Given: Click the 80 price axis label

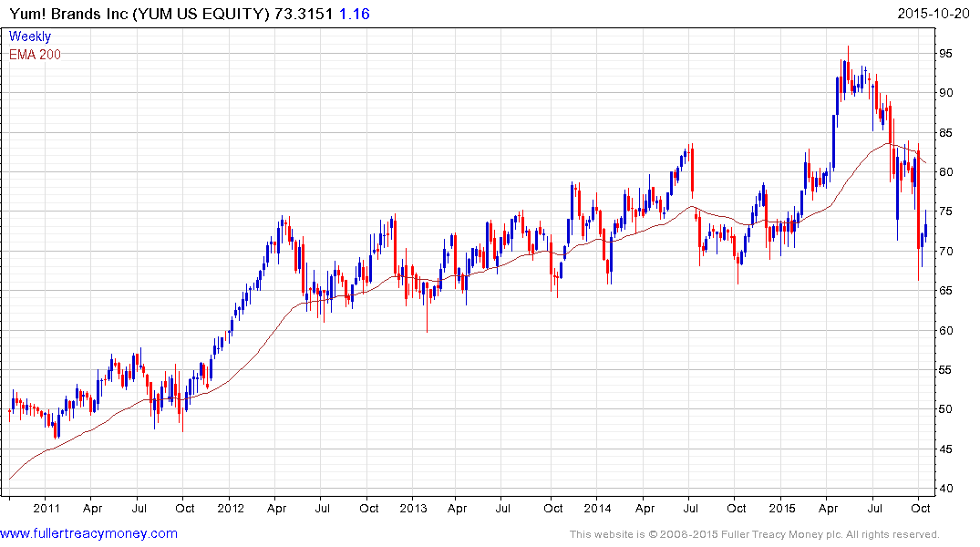Looking at the screenshot, I should pos(945,172).
